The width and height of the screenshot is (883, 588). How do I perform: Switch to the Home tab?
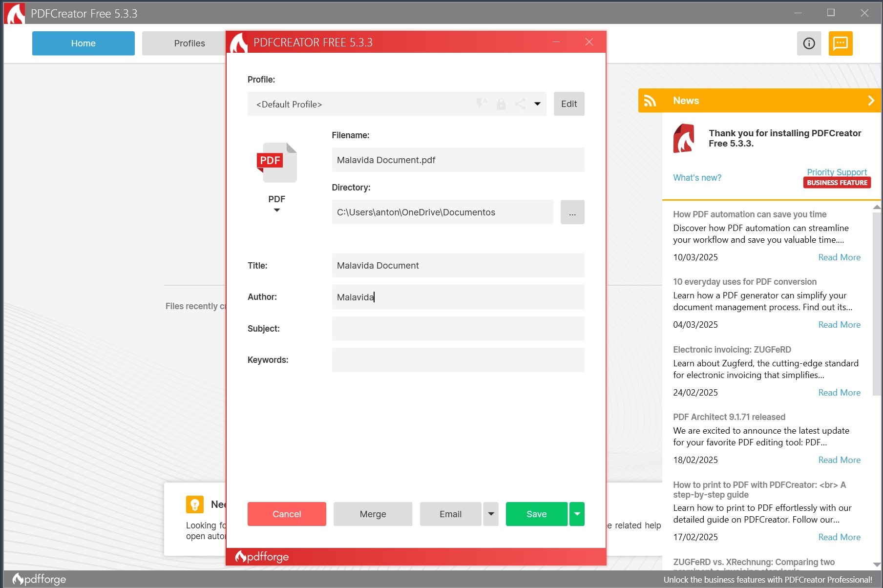coord(84,43)
